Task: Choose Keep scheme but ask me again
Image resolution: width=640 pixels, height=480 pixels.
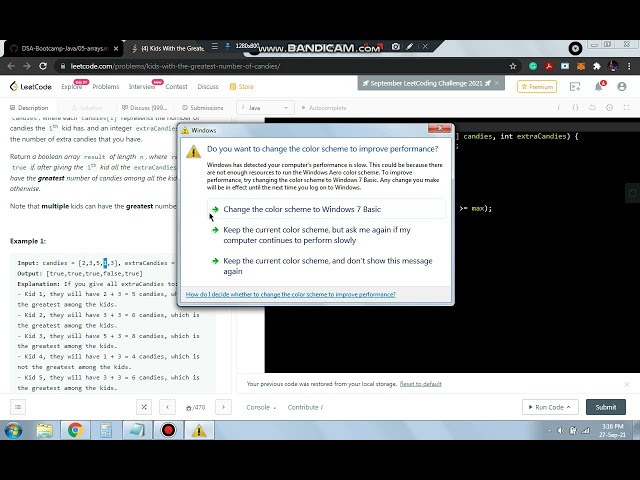Action: tap(326, 235)
